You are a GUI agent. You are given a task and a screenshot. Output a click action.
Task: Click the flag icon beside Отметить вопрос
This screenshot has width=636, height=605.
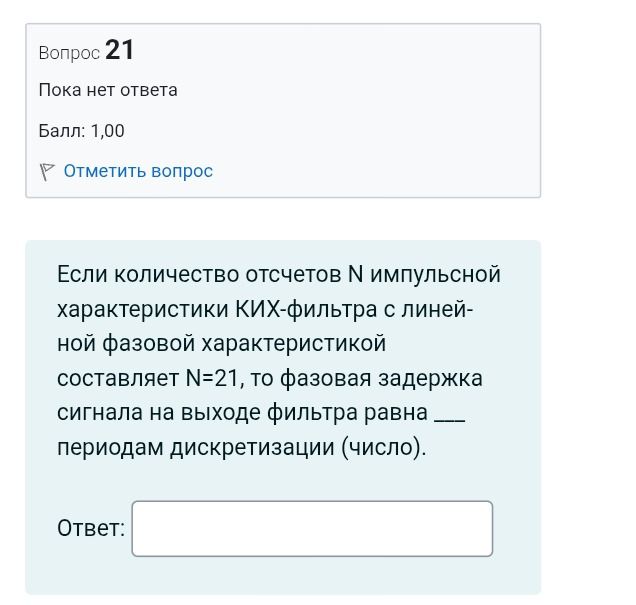[47, 172]
